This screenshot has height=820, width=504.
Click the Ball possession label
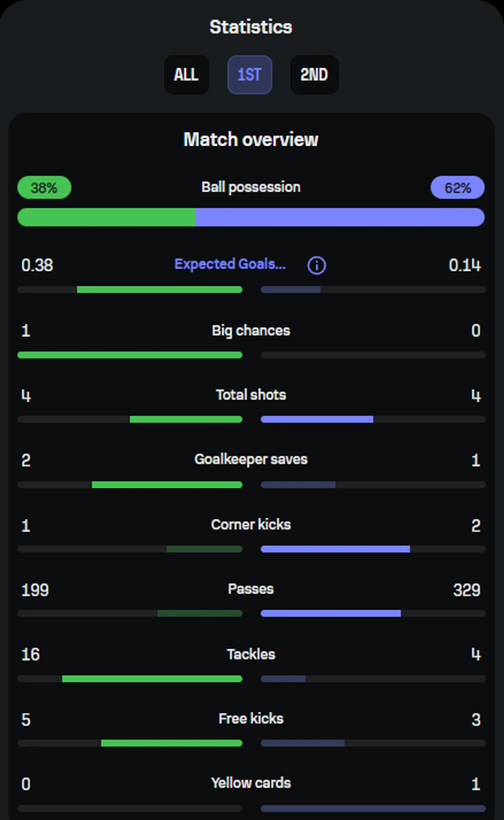pos(251,187)
